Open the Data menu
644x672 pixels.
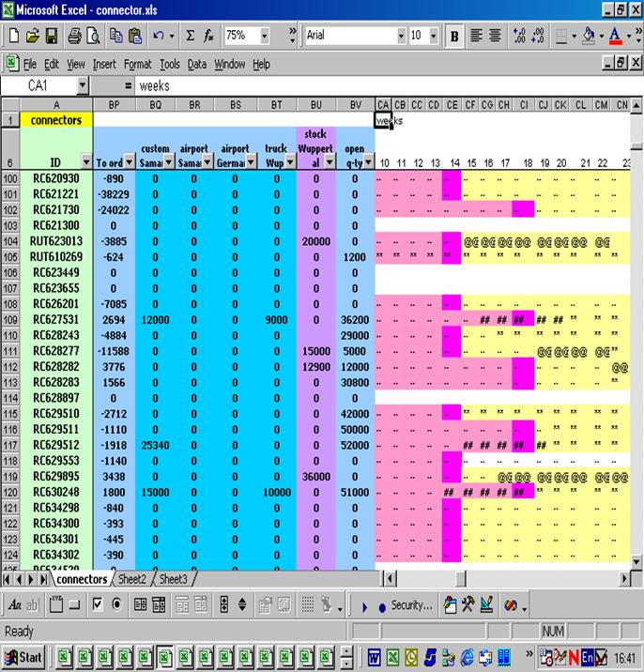point(196,64)
